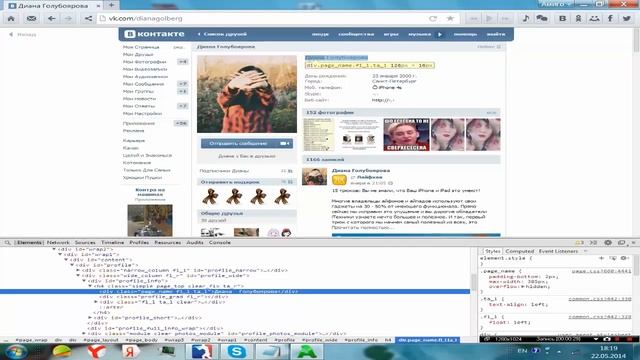Screen dimensions: 640x360
Task: Open red Я Yandex icon in taskbar
Action: (131, 351)
